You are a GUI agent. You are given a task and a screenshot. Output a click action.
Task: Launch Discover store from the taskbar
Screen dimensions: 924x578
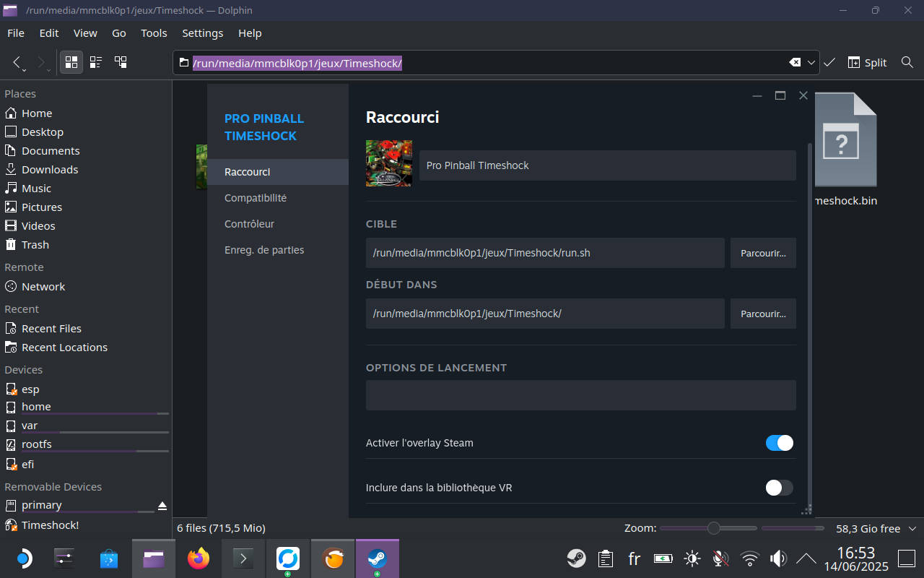(x=109, y=558)
